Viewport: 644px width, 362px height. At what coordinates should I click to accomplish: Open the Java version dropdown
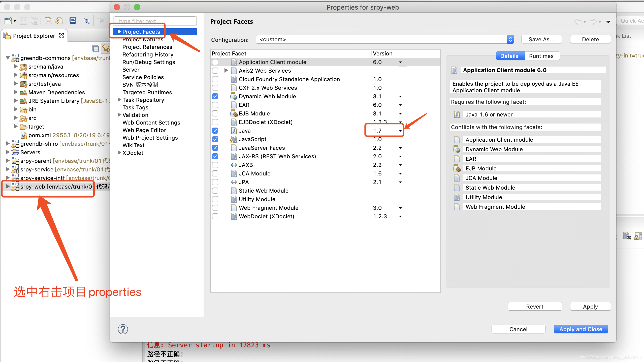pyautogui.click(x=400, y=131)
